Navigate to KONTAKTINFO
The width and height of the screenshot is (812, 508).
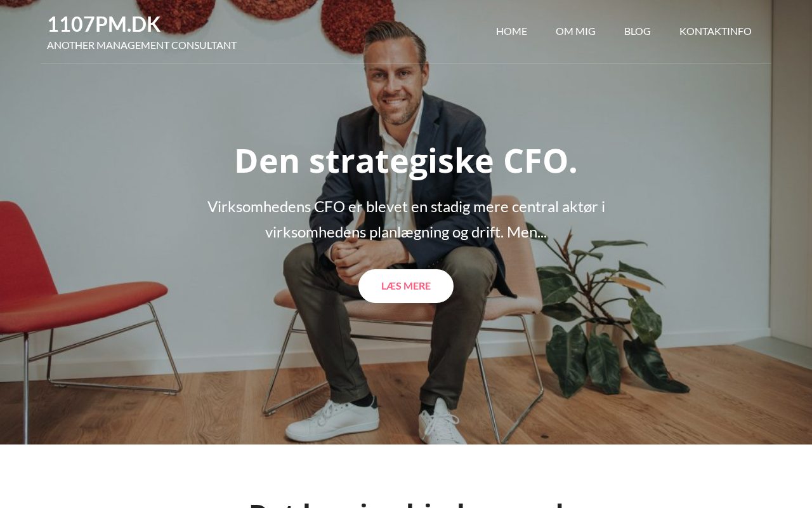[x=716, y=31]
